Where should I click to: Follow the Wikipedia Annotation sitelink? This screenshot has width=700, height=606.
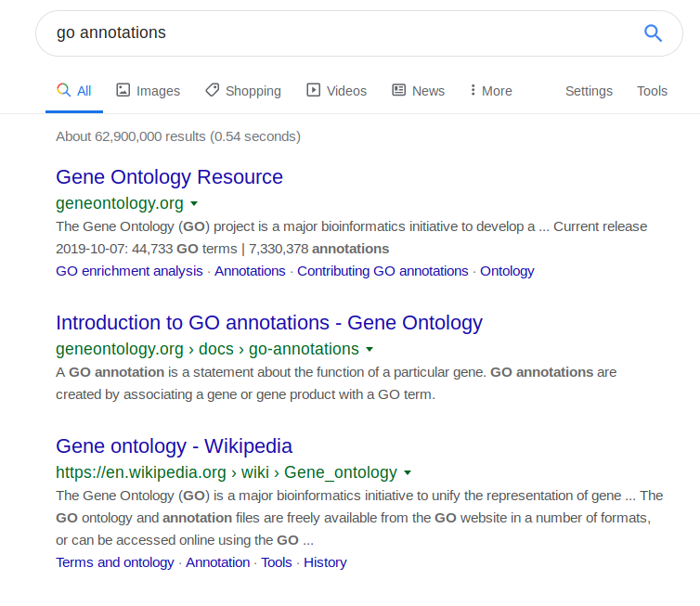tap(218, 562)
